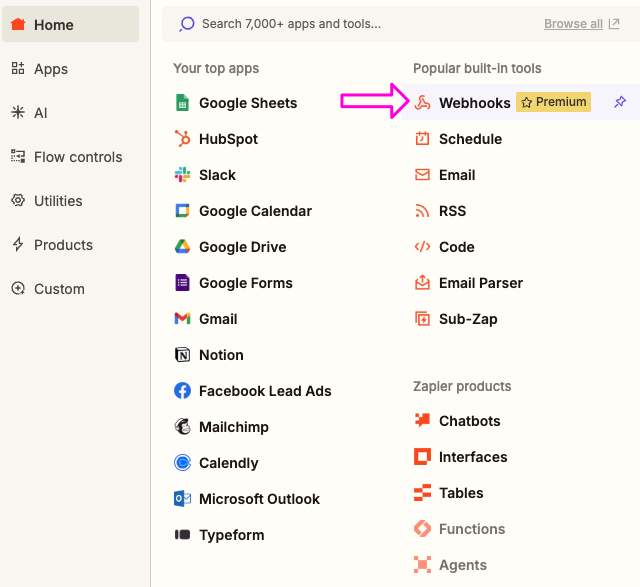The image size is (640, 587).
Task: Click the Google Forms icon
Action: point(182,282)
